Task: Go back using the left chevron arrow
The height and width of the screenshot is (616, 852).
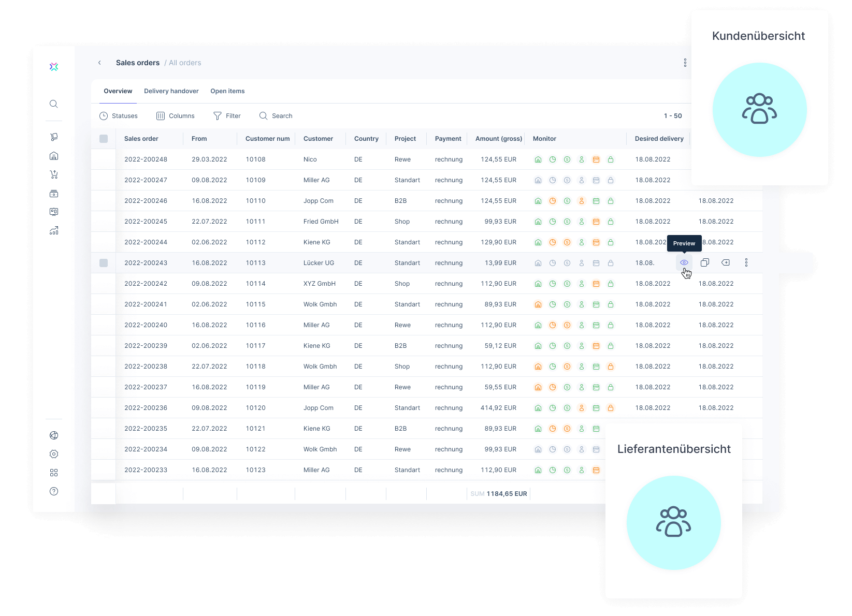Action: click(x=99, y=63)
